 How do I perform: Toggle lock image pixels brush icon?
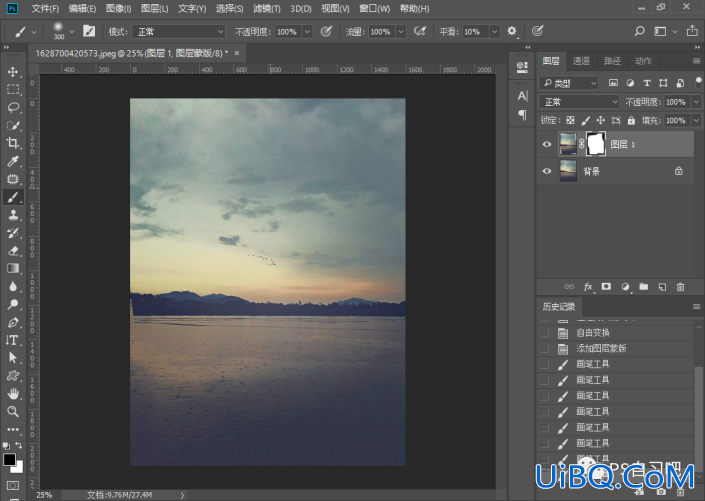click(x=585, y=120)
